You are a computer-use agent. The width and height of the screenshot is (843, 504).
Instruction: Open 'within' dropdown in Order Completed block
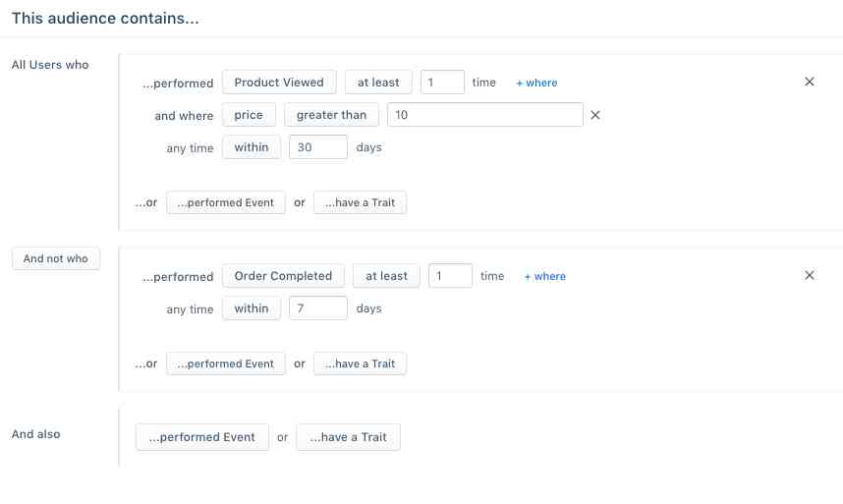252,308
